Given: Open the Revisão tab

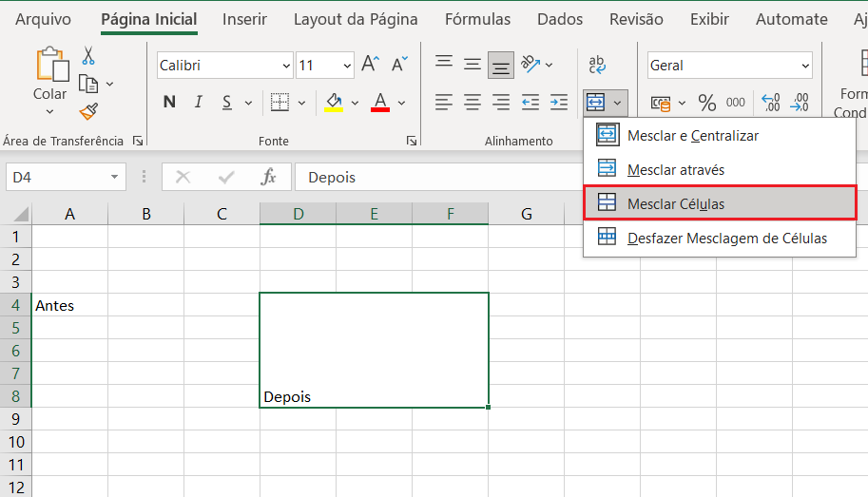Looking at the screenshot, I should coord(636,19).
